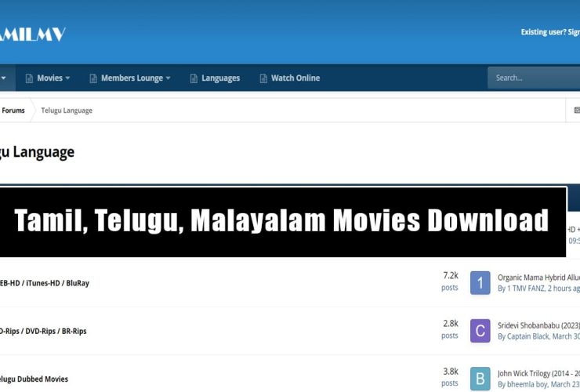Open Captain Black user profile
580x392 pixels.
click(527, 336)
